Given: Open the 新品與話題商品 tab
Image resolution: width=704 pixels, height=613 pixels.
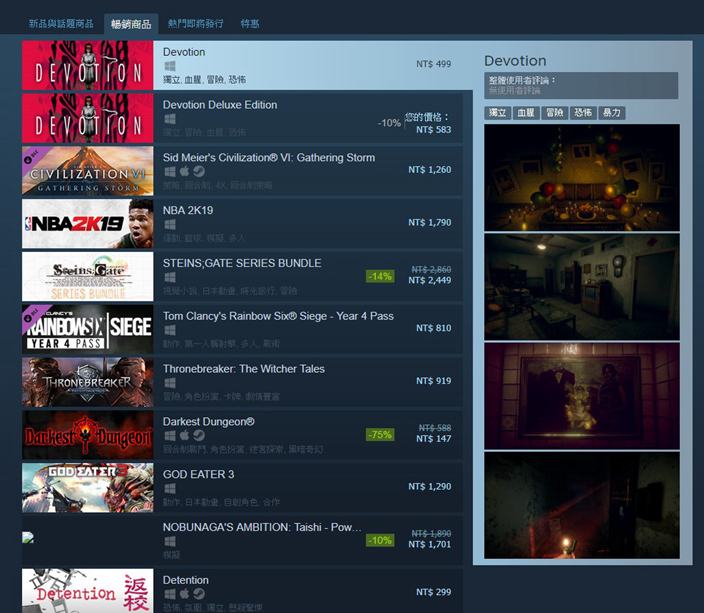Looking at the screenshot, I should coord(61,24).
